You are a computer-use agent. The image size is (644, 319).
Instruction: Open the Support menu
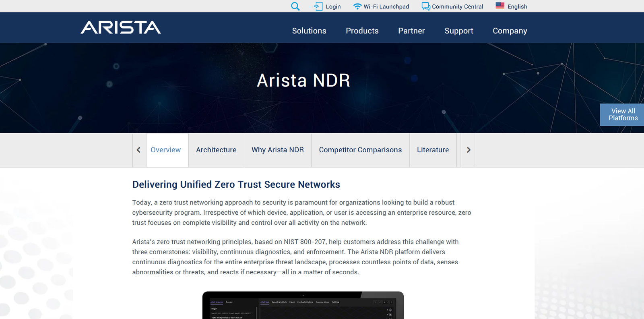click(459, 31)
